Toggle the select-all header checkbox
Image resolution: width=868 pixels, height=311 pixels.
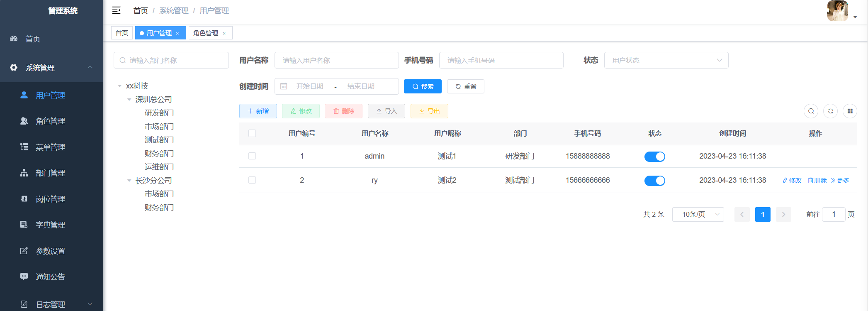pos(252,133)
